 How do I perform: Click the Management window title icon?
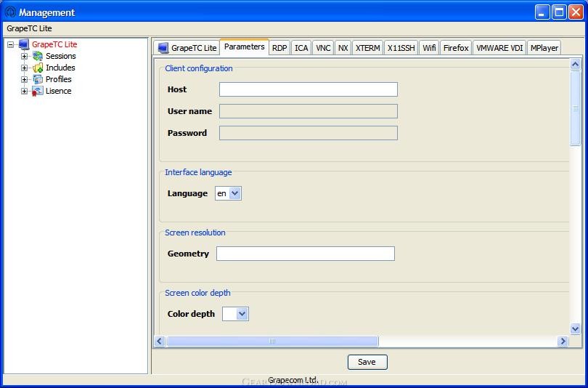[x=10, y=12]
